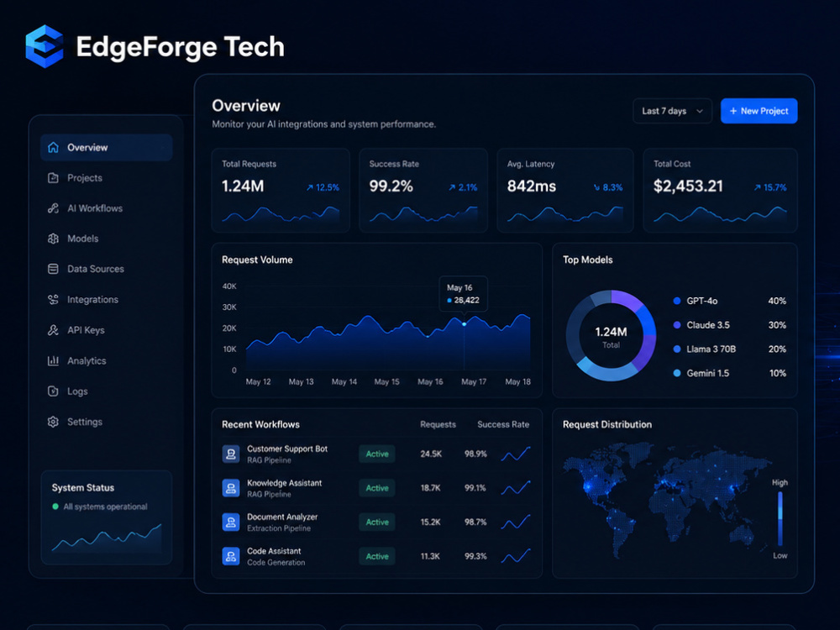
Task: Click the 99.3% success rate cell
Action: click(x=475, y=556)
